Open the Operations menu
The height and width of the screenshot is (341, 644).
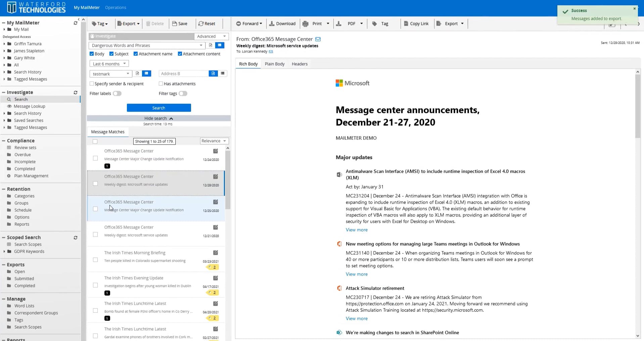tap(116, 7)
